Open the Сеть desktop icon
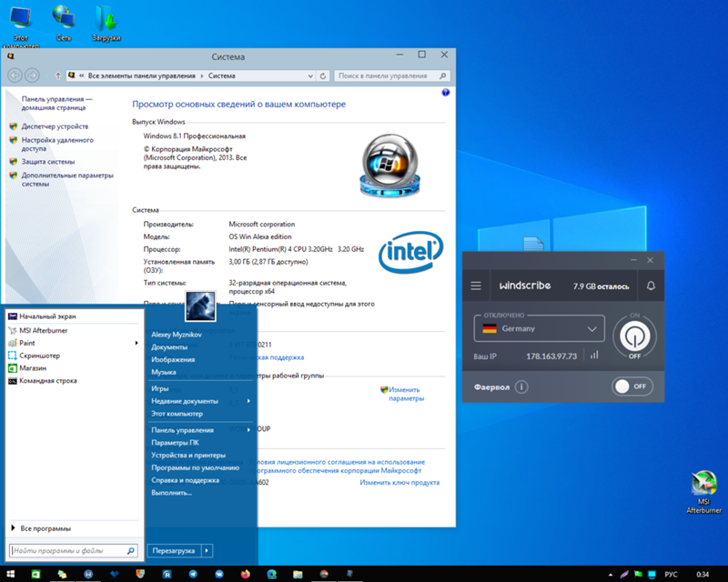728x582 pixels. (64, 24)
